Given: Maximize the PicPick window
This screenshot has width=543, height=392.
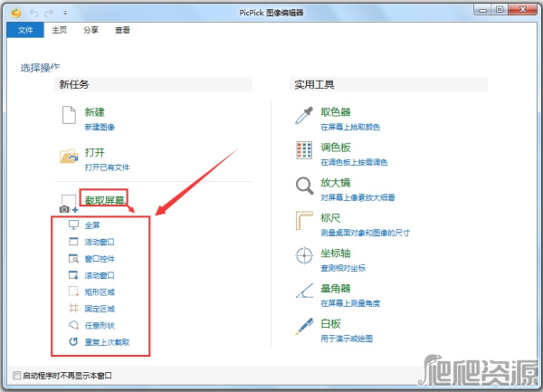Looking at the screenshot, I should (500, 10).
